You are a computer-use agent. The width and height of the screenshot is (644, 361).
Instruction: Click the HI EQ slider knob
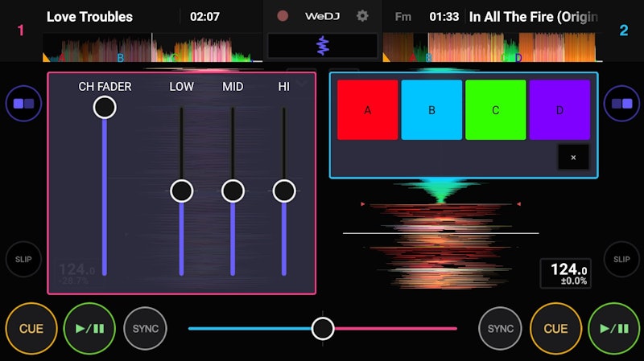tap(284, 191)
